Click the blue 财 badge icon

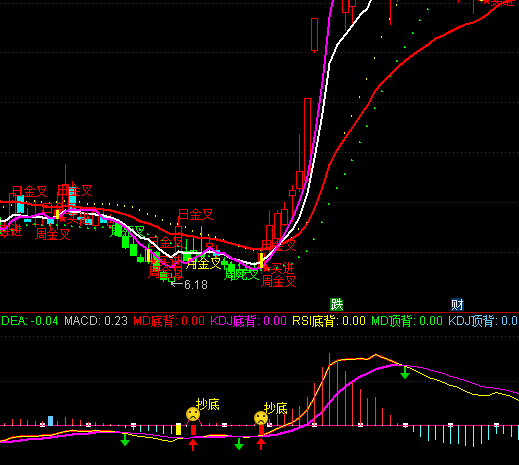tap(457, 304)
